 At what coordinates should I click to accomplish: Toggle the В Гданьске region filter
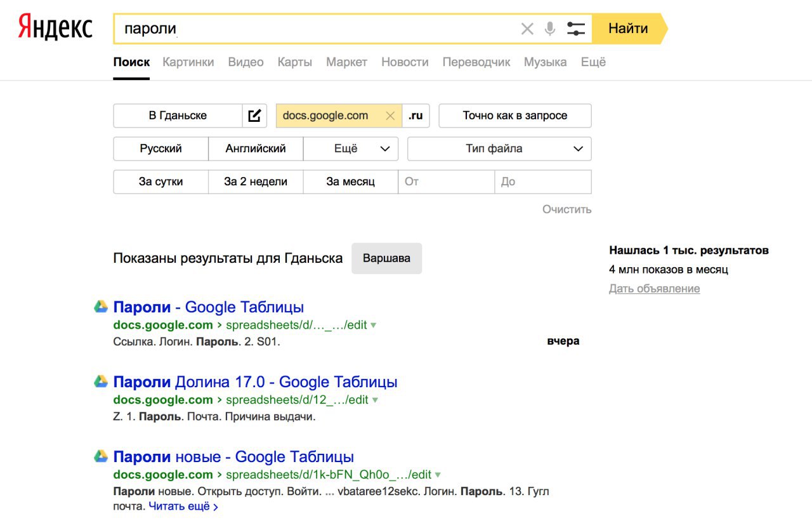coord(178,116)
